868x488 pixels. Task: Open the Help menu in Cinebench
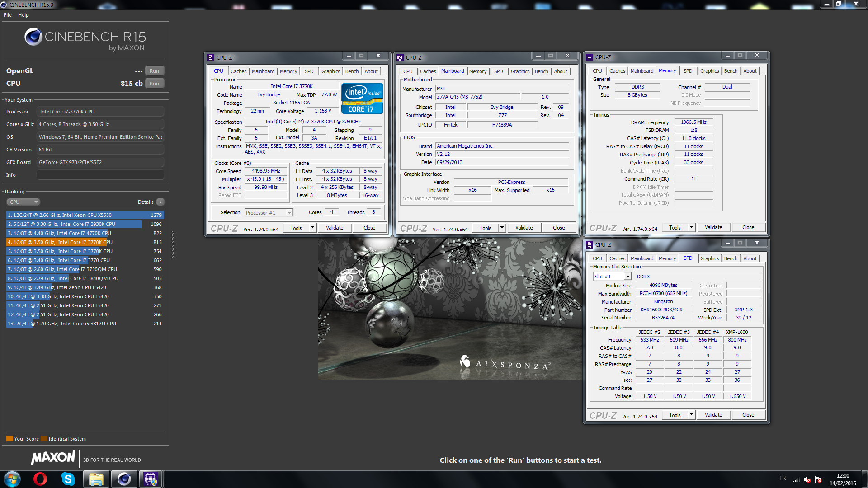(24, 15)
